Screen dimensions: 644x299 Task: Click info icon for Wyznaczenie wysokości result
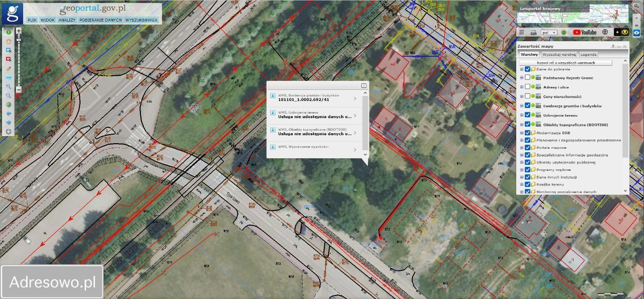[x=273, y=147]
